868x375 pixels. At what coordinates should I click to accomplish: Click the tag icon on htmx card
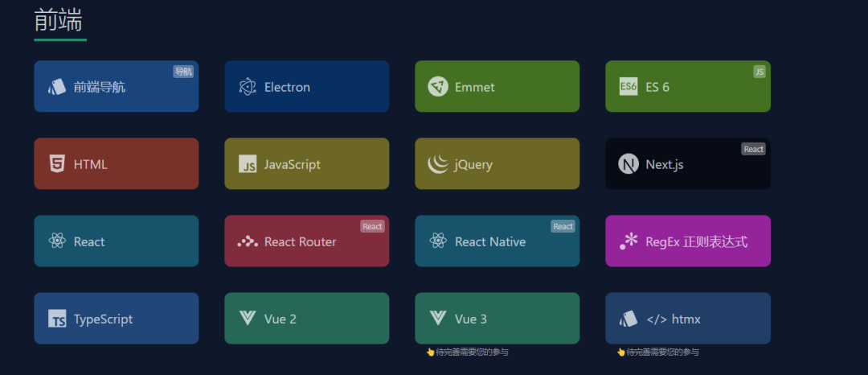coord(628,319)
